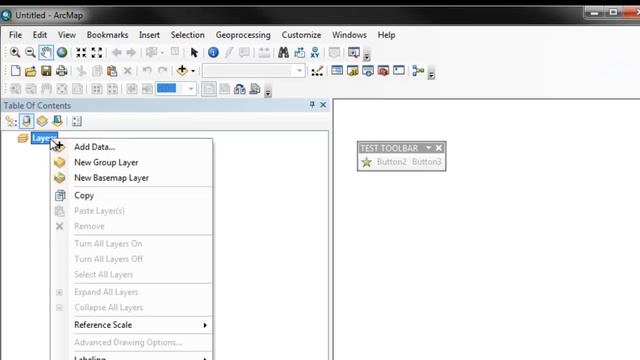Open the Geoprocessing menu
This screenshot has width=640, height=360.
point(243,35)
